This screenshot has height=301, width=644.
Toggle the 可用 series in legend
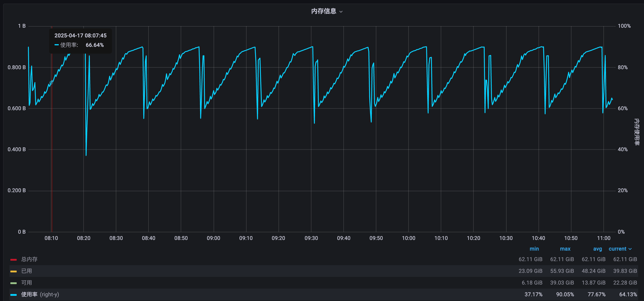(27, 283)
